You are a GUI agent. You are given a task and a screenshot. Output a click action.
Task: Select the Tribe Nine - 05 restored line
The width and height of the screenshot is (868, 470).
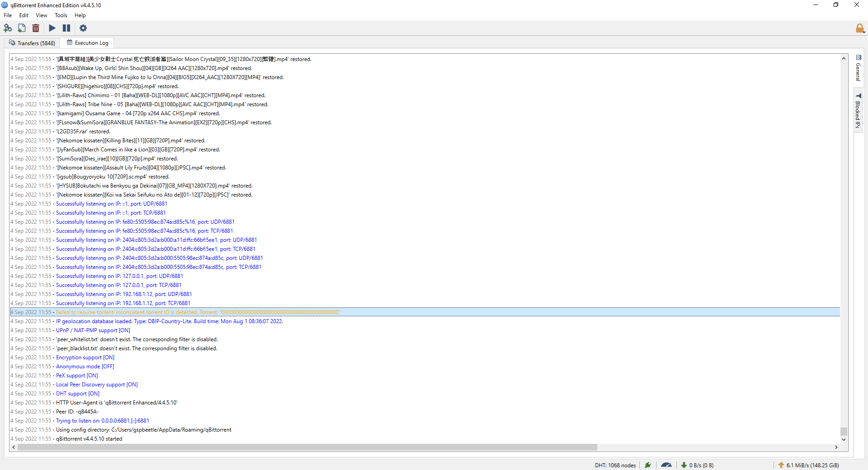coord(425,104)
